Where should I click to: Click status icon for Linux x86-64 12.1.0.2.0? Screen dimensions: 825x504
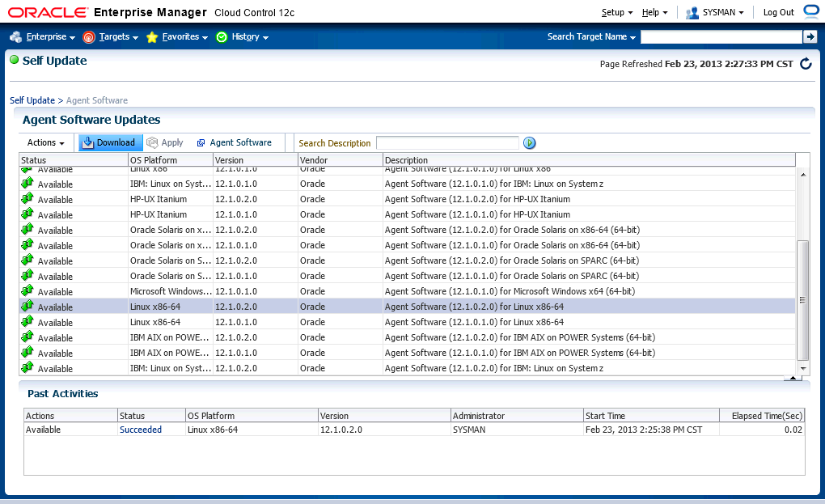tap(27, 306)
